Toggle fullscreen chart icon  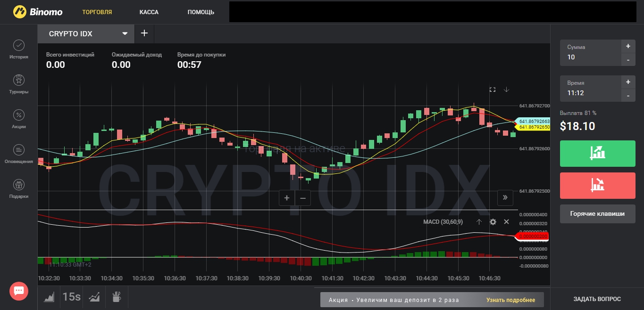tap(493, 90)
